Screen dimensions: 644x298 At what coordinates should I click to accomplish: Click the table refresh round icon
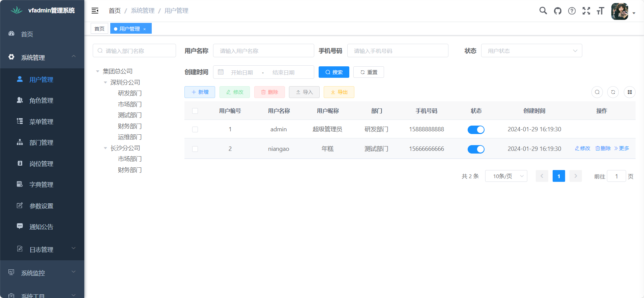613,92
